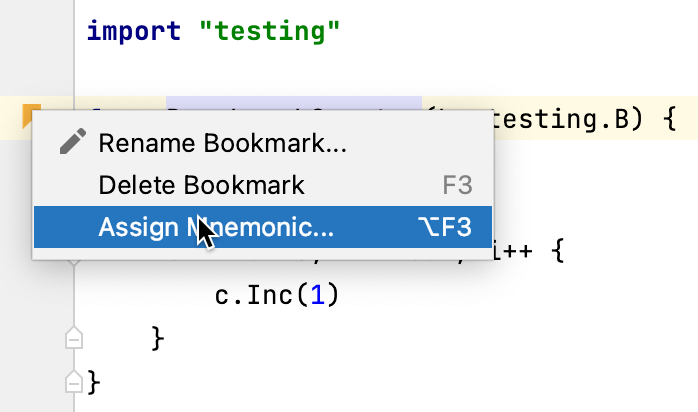The height and width of the screenshot is (412, 698).
Task: Choose Rename Bookmark... from the context menu
Action: [222, 143]
